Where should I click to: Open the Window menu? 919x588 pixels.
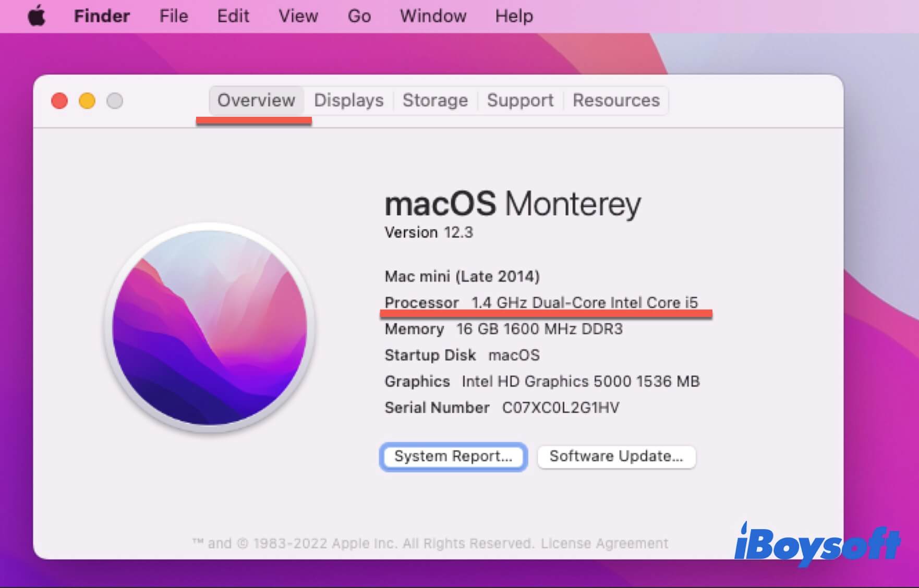pyautogui.click(x=433, y=16)
